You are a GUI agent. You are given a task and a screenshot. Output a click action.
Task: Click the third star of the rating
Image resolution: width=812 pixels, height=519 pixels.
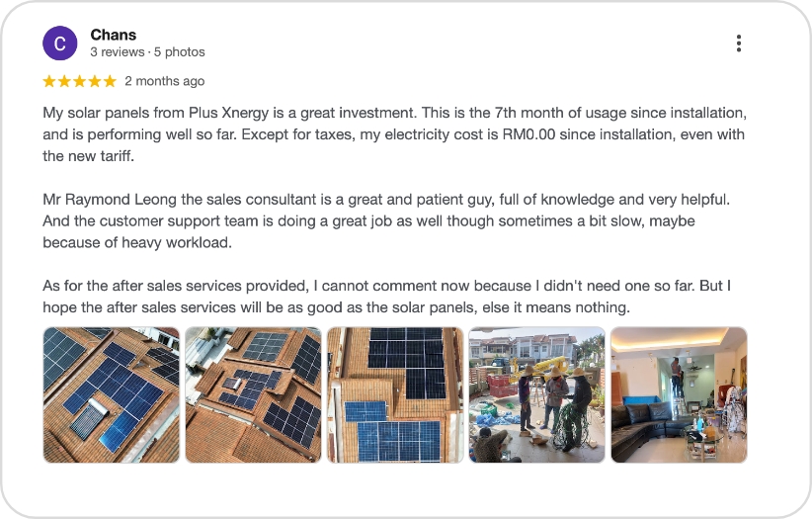click(x=79, y=81)
